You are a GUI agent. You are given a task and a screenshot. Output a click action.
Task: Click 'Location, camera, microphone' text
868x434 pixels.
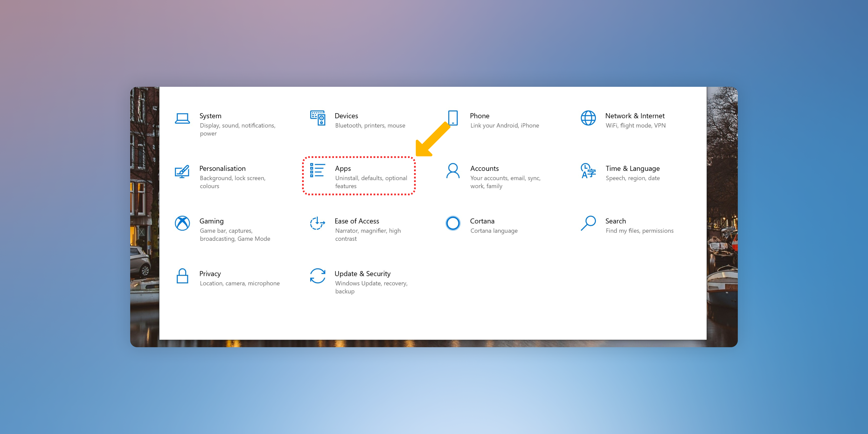240,283
